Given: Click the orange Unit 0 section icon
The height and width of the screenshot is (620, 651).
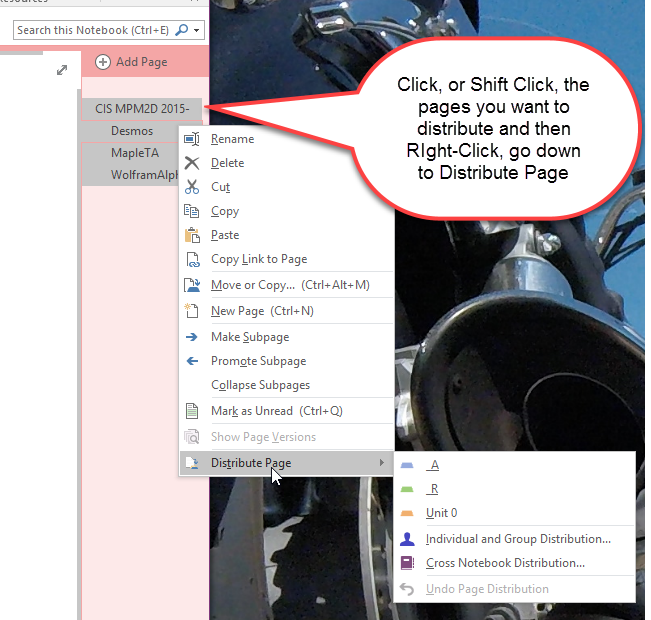Looking at the screenshot, I should (x=407, y=514).
